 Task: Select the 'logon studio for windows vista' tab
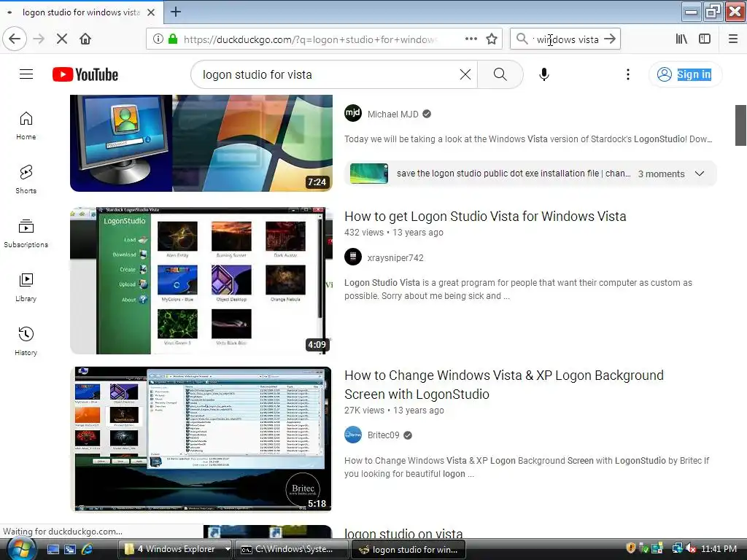pos(82,12)
